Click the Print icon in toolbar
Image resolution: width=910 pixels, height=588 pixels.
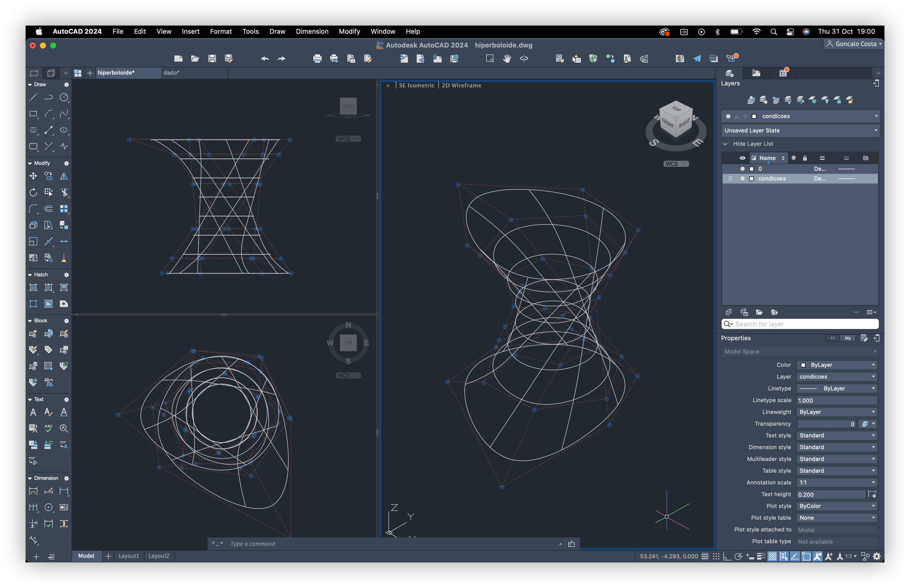(317, 59)
